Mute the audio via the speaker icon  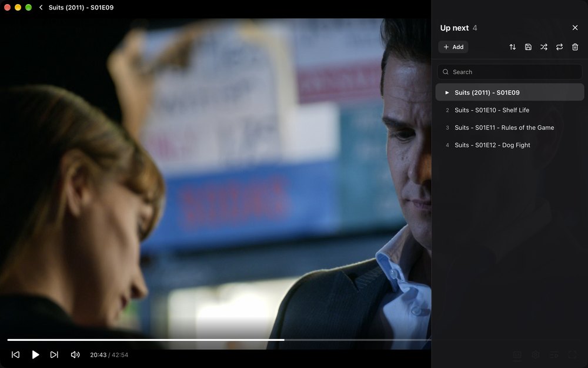[75, 354]
